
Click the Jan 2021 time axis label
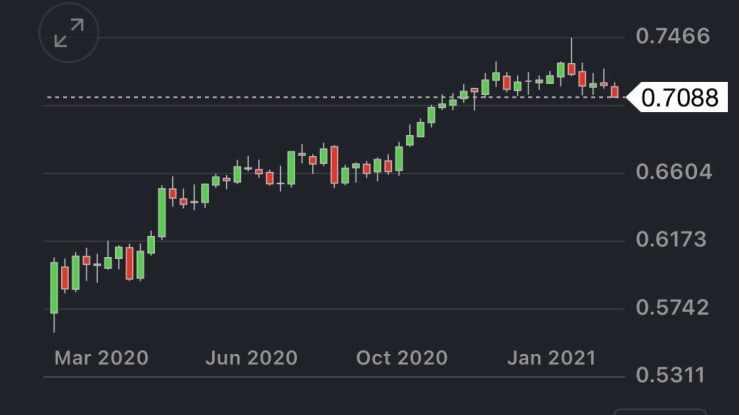click(552, 357)
